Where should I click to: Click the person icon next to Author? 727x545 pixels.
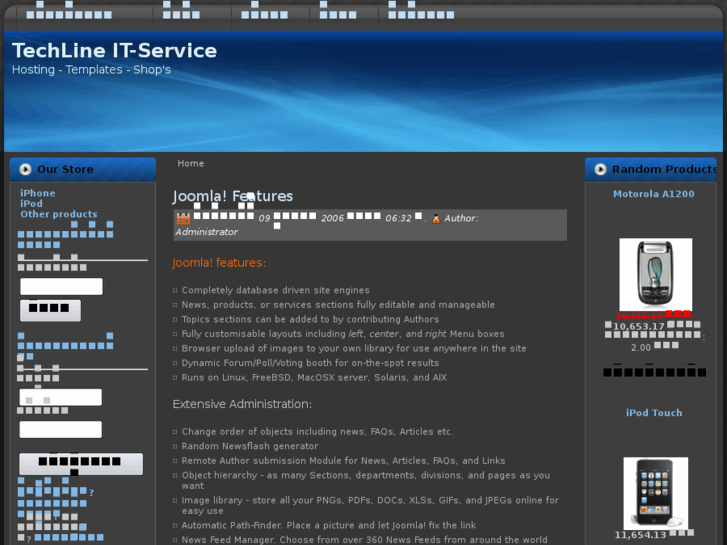(436, 218)
